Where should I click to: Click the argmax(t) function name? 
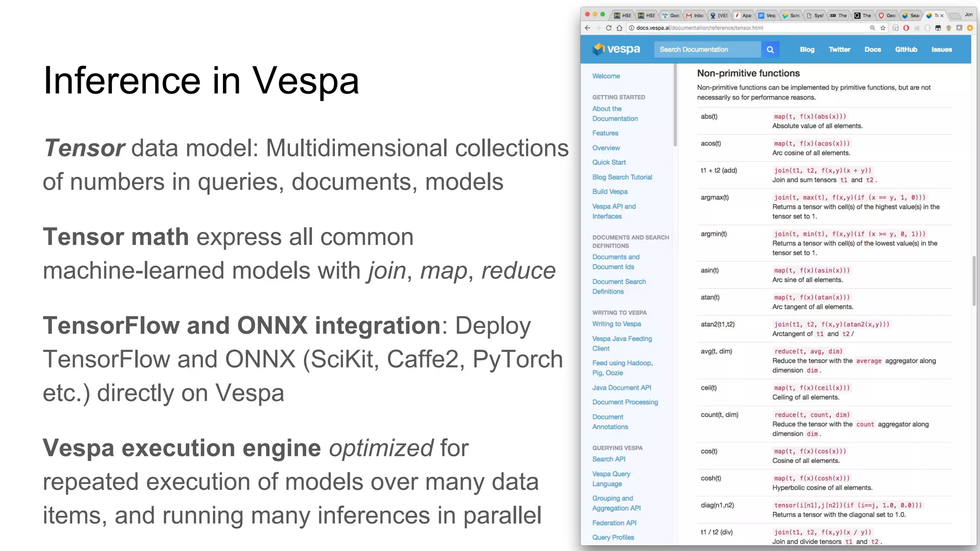point(714,198)
